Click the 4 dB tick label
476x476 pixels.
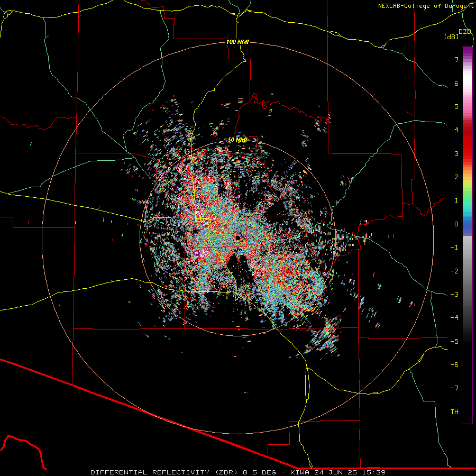pyautogui.click(x=456, y=130)
